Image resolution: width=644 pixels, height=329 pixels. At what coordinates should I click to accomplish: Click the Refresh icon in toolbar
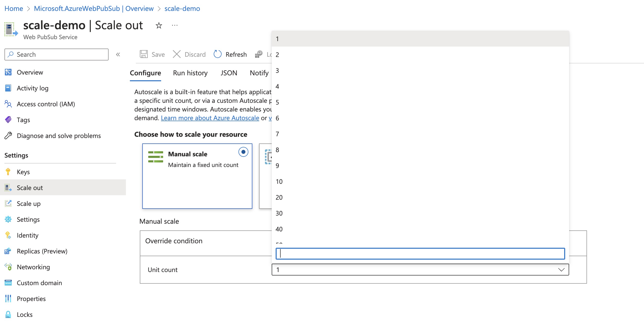point(217,54)
